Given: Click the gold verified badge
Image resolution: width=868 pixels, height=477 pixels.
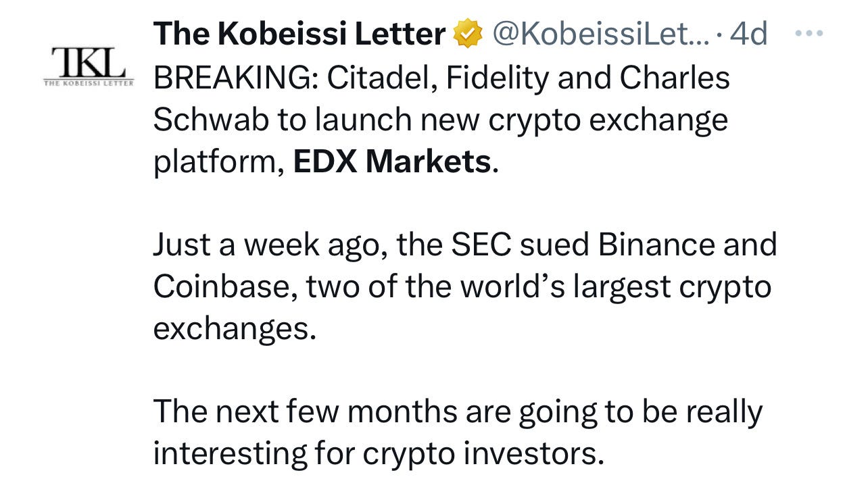Looking at the screenshot, I should [x=467, y=34].
